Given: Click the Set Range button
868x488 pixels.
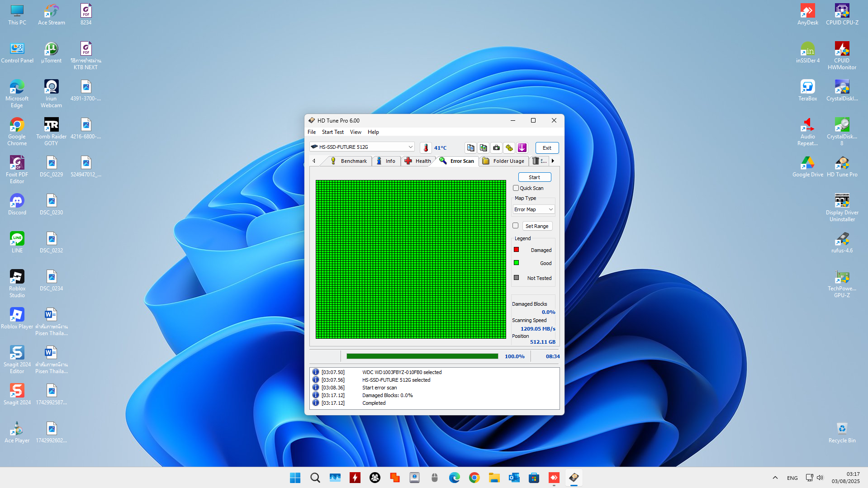Looking at the screenshot, I should [x=537, y=226].
